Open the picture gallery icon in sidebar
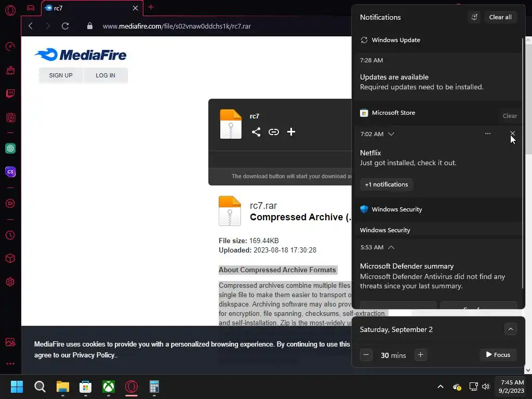Image resolution: width=532 pixels, height=399 pixels. pos(10,342)
